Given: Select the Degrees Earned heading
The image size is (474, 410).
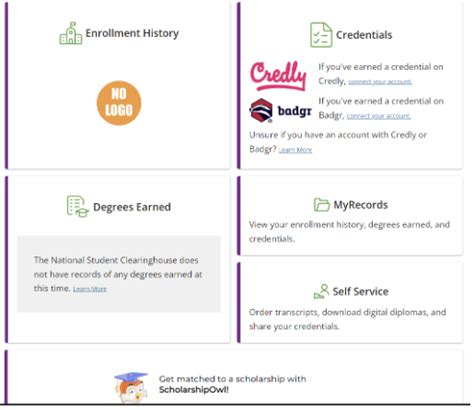Looking at the screenshot, I should [132, 207].
